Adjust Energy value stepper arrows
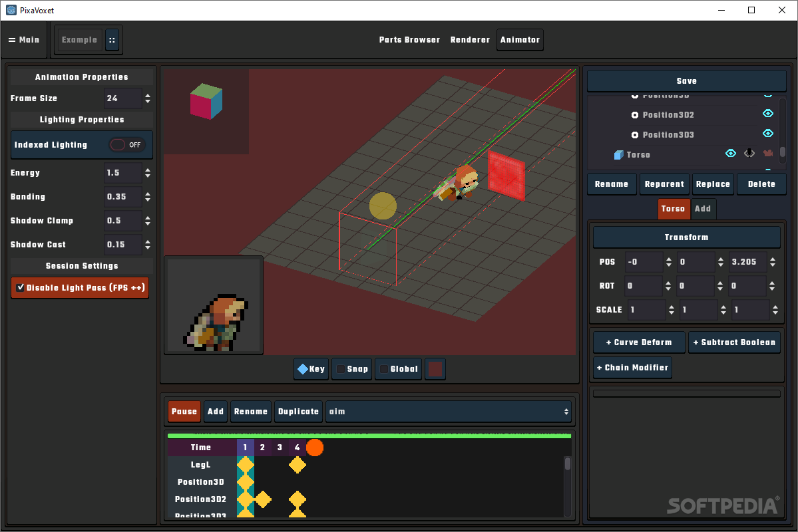 (148, 173)
